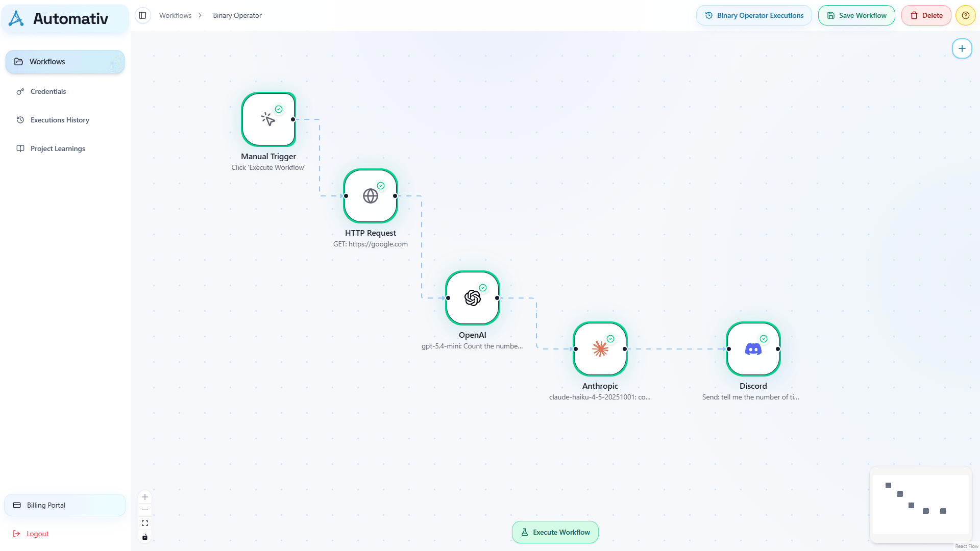Click the HTTP Request input handle
Screen dimensions: 980x551
346,196
